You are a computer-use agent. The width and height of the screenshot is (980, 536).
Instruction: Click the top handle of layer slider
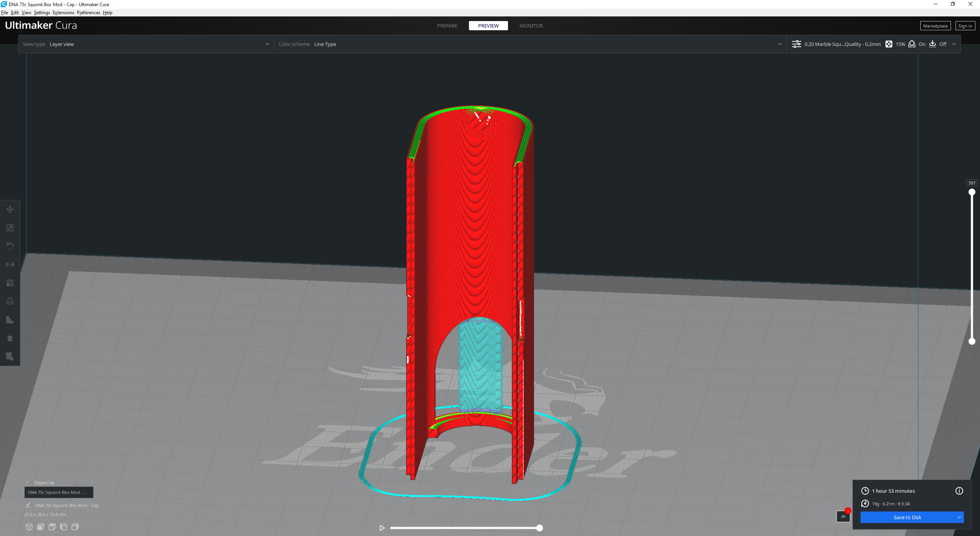click(x=972, y=192)
